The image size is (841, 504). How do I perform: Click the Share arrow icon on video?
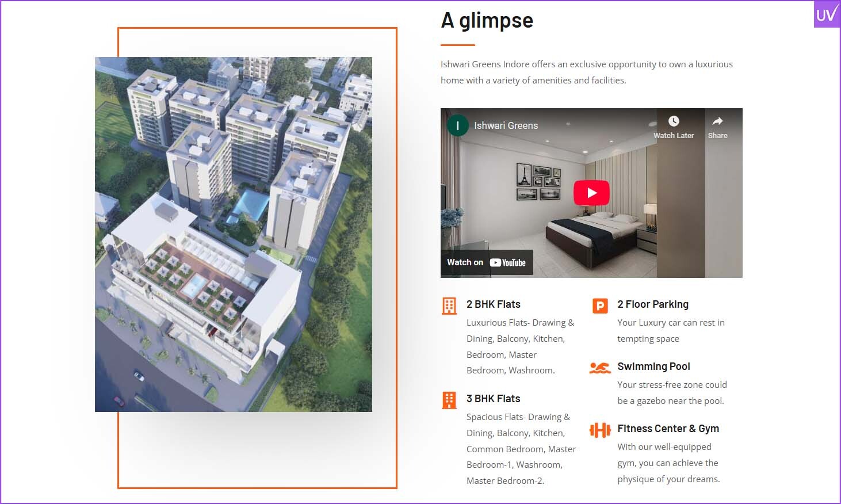717,121
